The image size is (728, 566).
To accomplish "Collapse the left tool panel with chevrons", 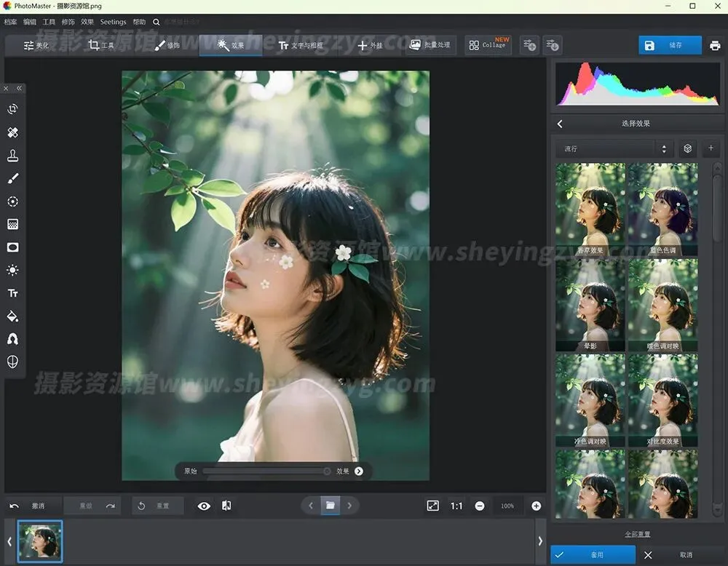I will (x=19, y=88).
